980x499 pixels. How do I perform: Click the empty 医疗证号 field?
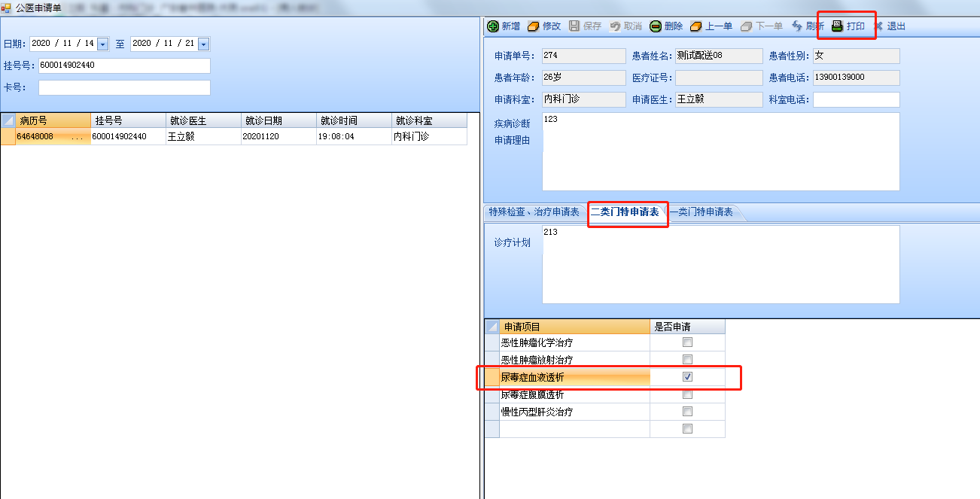719,78
